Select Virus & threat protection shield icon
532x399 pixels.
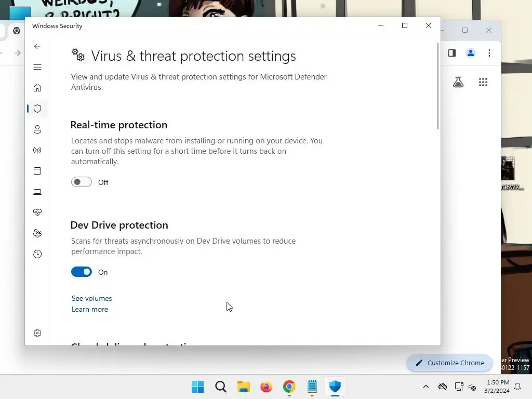(x=37, y=109)
